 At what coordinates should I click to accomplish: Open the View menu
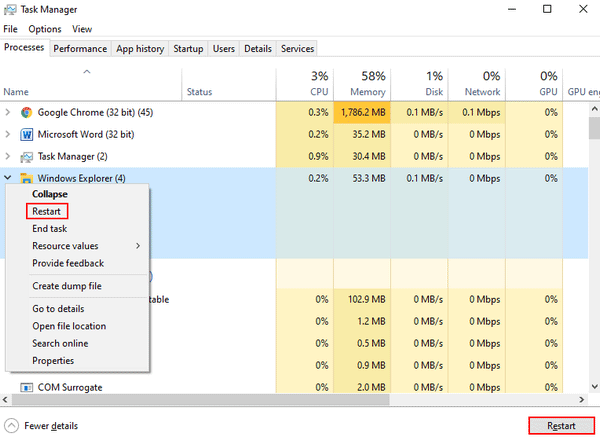click(82, 29)
